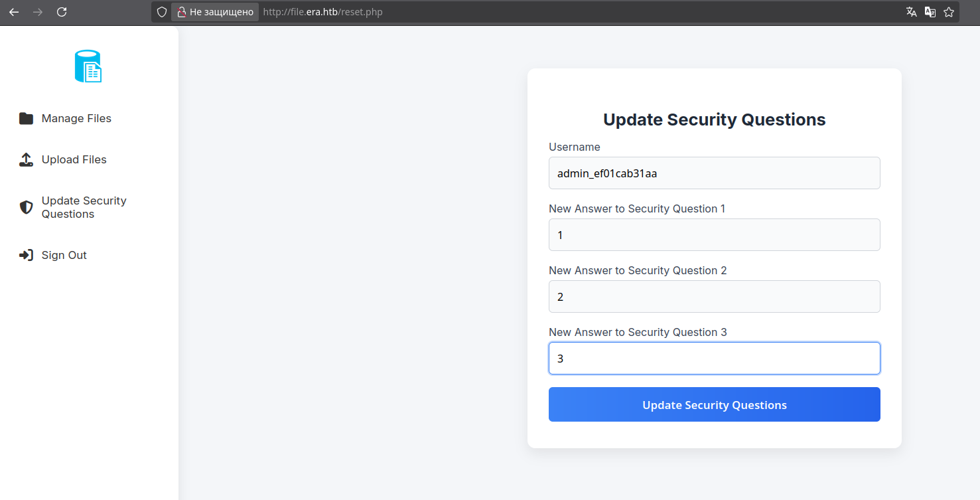Open Upload Files menu item

pyautogui.click(x=74, y=160)
